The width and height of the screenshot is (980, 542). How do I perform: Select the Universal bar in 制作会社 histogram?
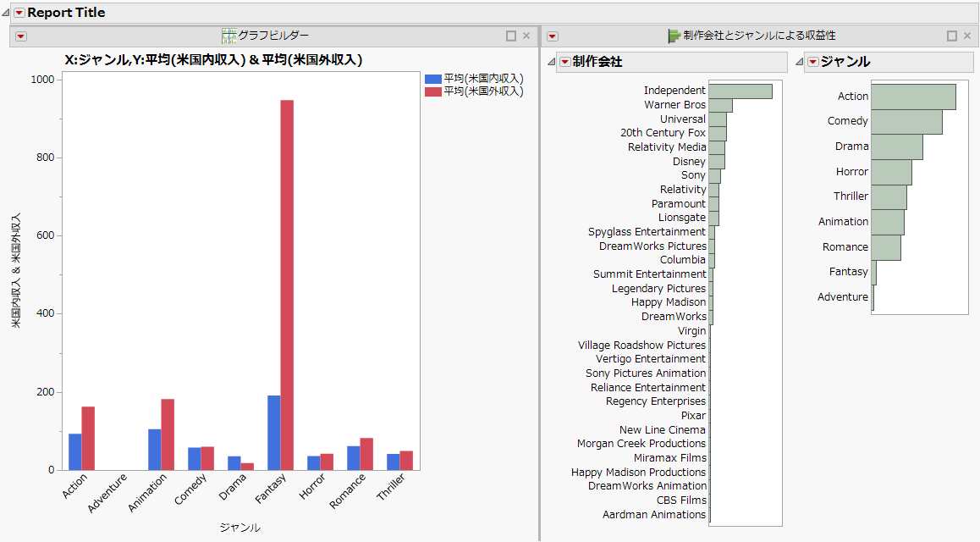(718, 119)
